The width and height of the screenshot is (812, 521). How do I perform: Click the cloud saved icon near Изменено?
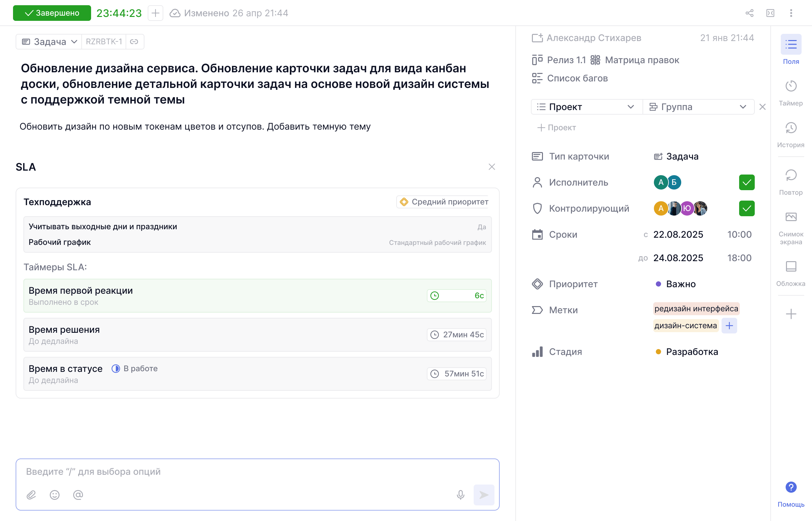175,13
